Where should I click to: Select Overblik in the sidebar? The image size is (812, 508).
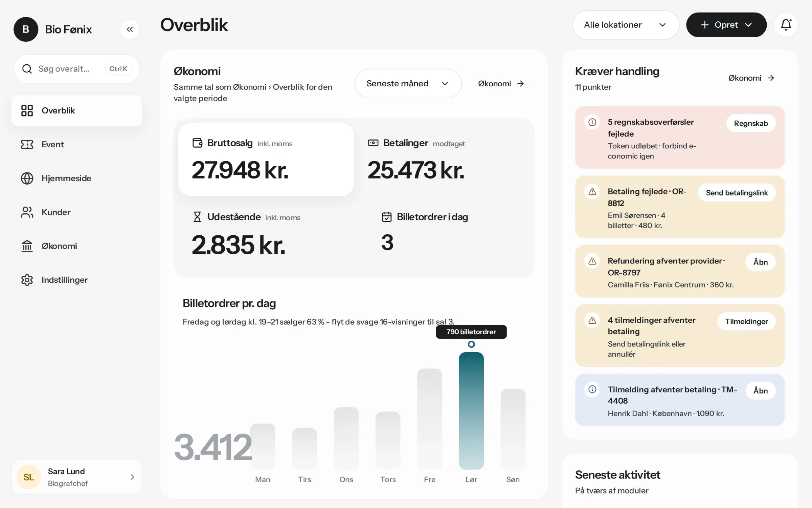(77, 111)
